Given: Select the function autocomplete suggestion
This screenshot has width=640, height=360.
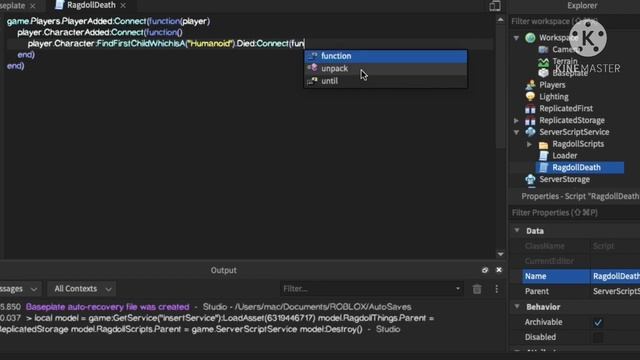Looking at the screenshot, I should tap(386, 56).
